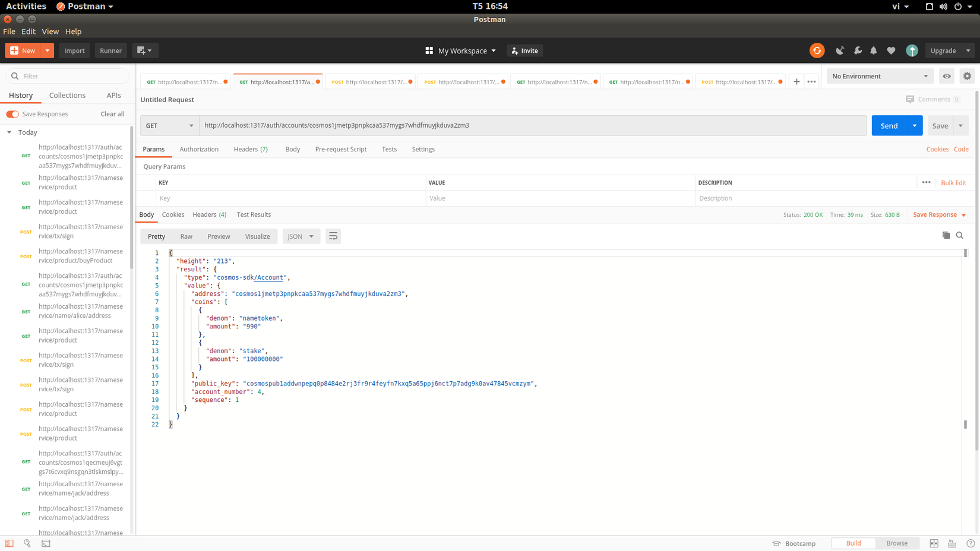This screenshot has height=551, width=980.
Task: Open the new window icon button
Action: click(144, 50)
